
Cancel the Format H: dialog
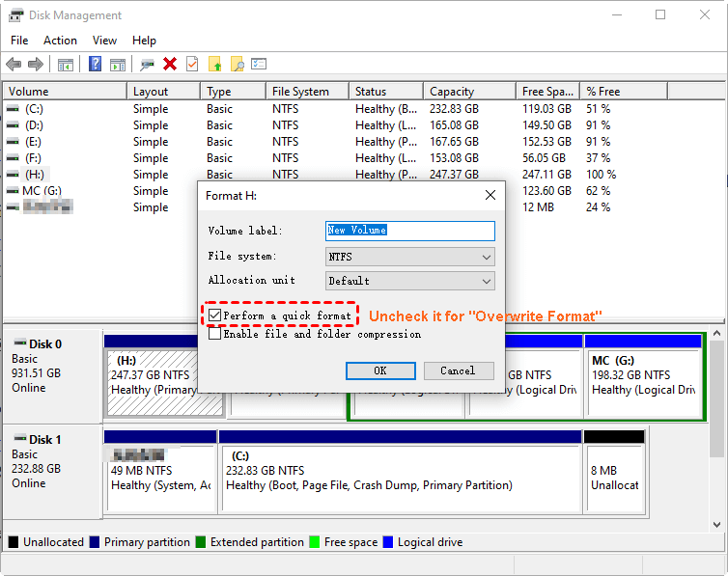click(x=458, y=370)
